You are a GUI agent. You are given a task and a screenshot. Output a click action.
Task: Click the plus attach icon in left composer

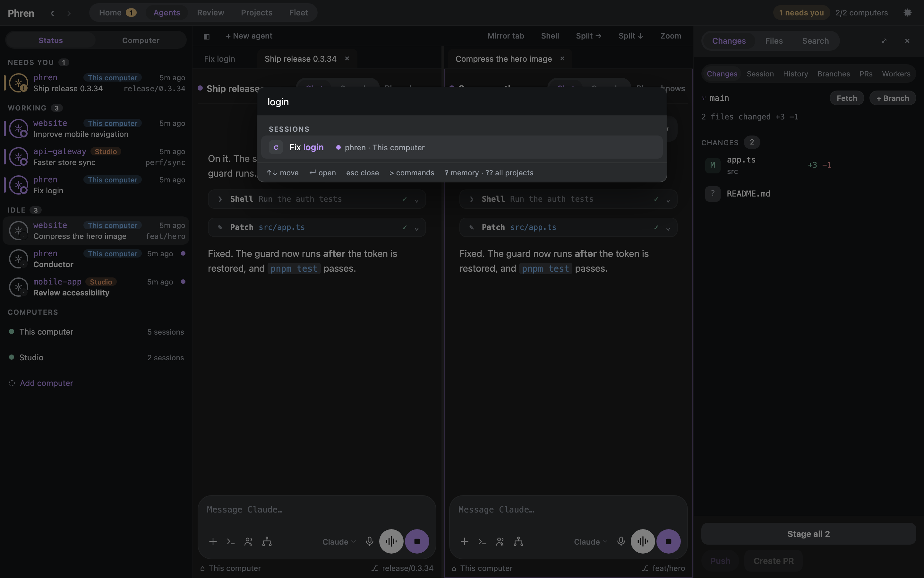(x=213, y=541)
